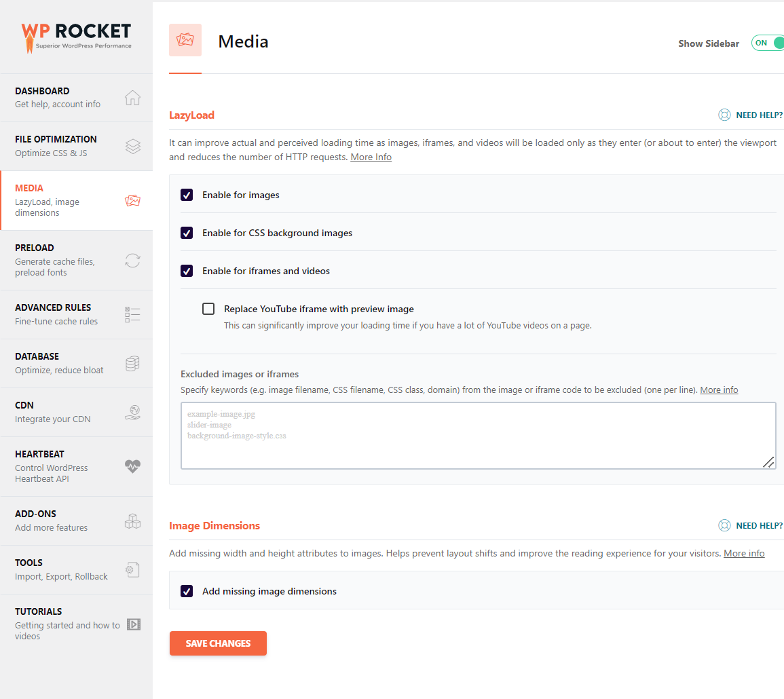Click the Excluded images or iframes label

[x=240, y=374]
